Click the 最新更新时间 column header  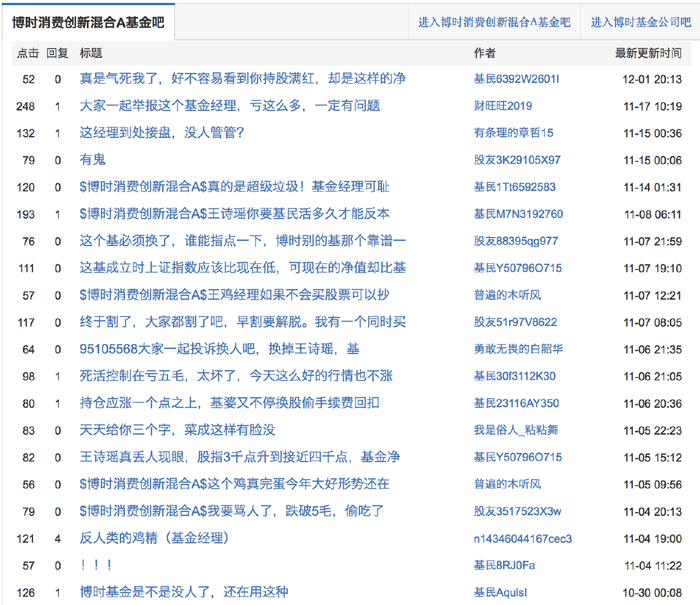pos(648,53)
